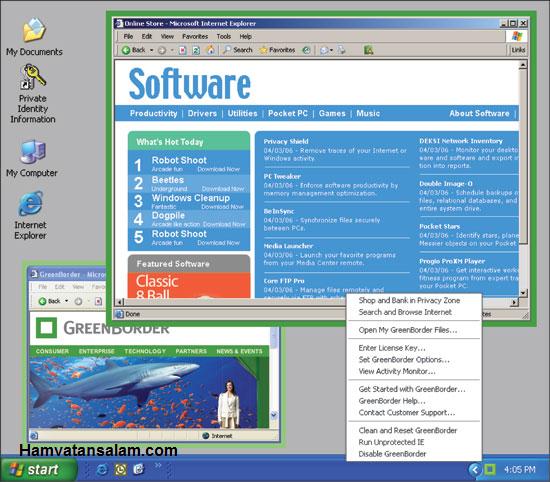The width and height of the screenshot is (550, 482).
Task: Go to Home page in Online Store toolbar
Action: [210, 50]
